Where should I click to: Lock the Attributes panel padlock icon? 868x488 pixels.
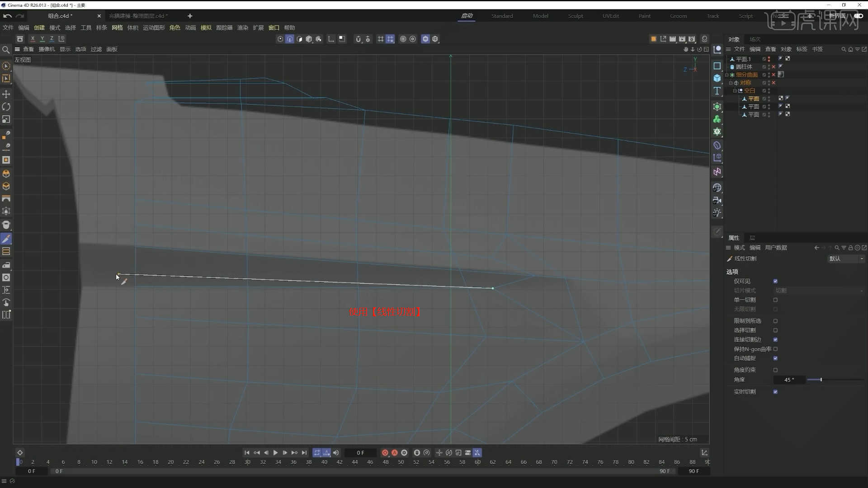850,248
